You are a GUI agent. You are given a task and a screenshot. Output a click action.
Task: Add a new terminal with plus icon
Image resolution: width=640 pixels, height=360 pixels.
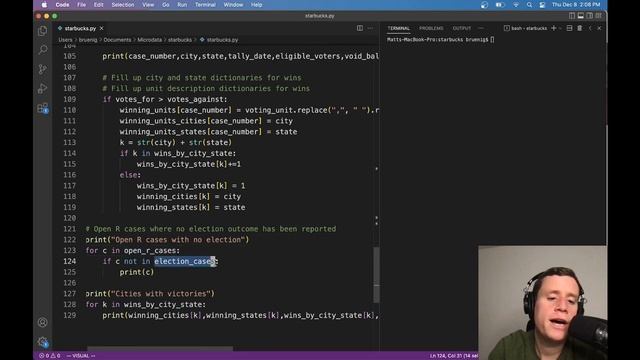point(553,28)
